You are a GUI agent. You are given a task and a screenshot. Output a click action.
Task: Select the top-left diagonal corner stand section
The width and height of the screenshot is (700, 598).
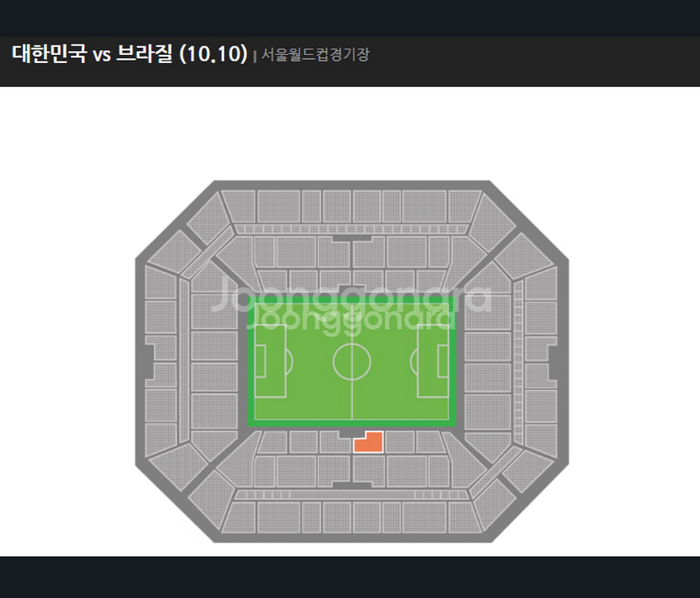(208, 218)
